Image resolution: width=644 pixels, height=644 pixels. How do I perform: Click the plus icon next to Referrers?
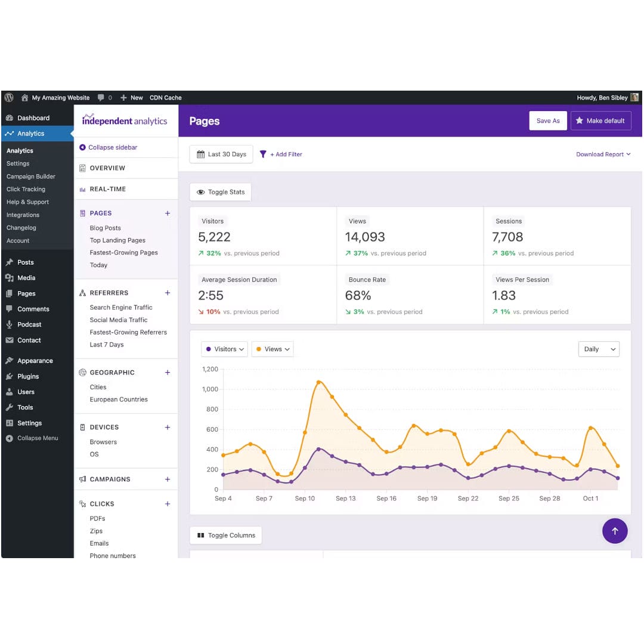click(168, 293)
